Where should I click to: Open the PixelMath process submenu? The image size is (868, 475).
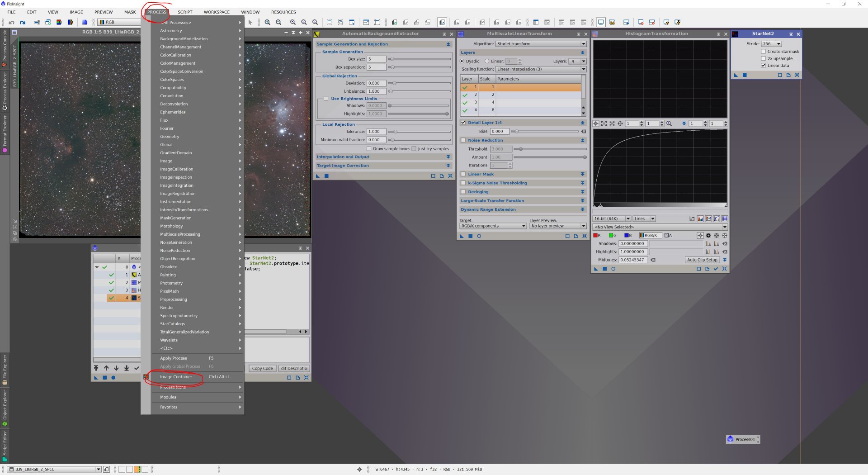coord(198,291)
